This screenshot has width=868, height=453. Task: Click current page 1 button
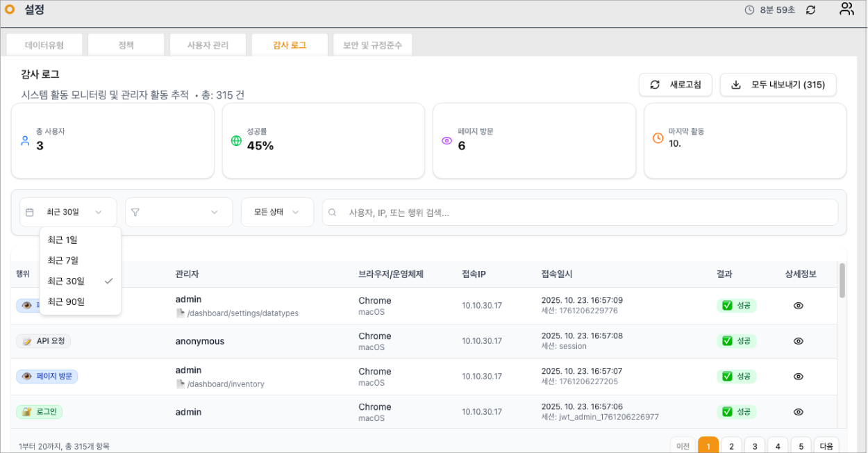[x=708, y=446]
